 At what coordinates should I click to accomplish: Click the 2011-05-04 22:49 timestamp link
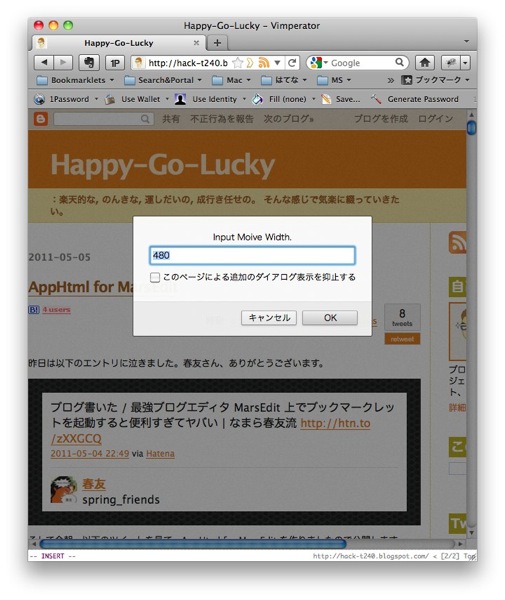pyautogui.click(x=90, y=453)
